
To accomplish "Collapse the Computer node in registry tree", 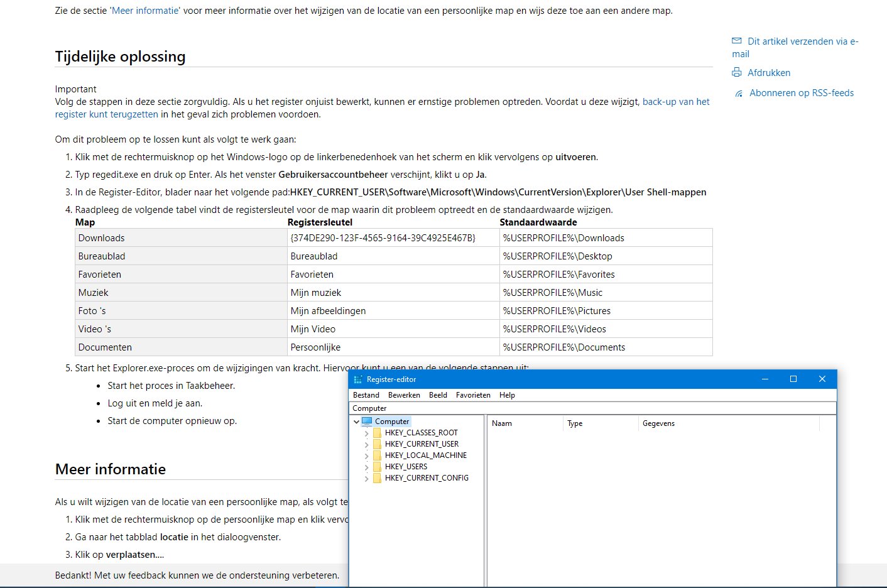I will tap(356, 422).
